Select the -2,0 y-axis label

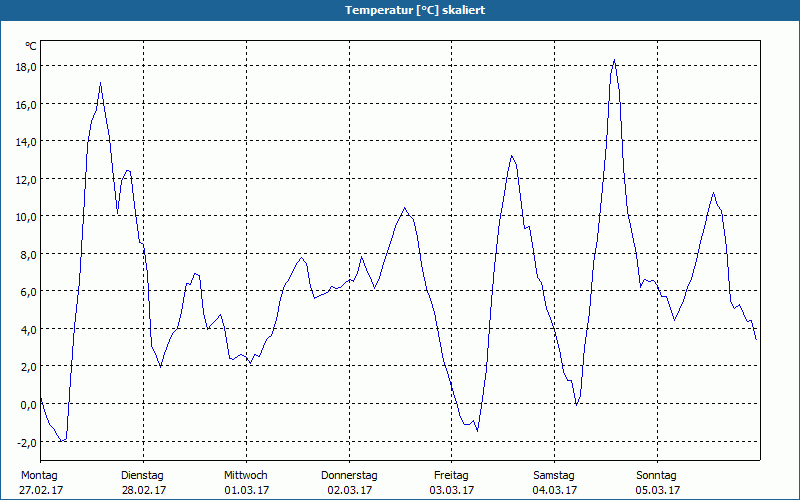click(x=28, y=442)
